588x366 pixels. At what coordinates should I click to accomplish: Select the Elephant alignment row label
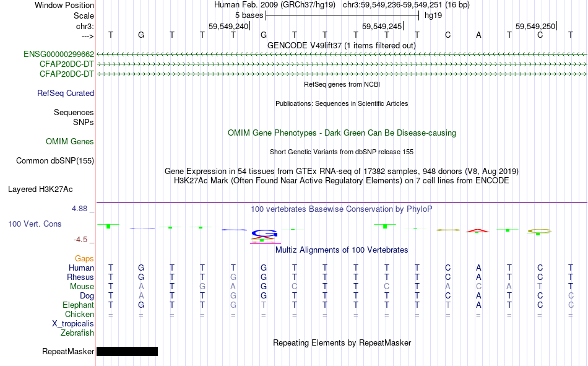click(79, 305)
